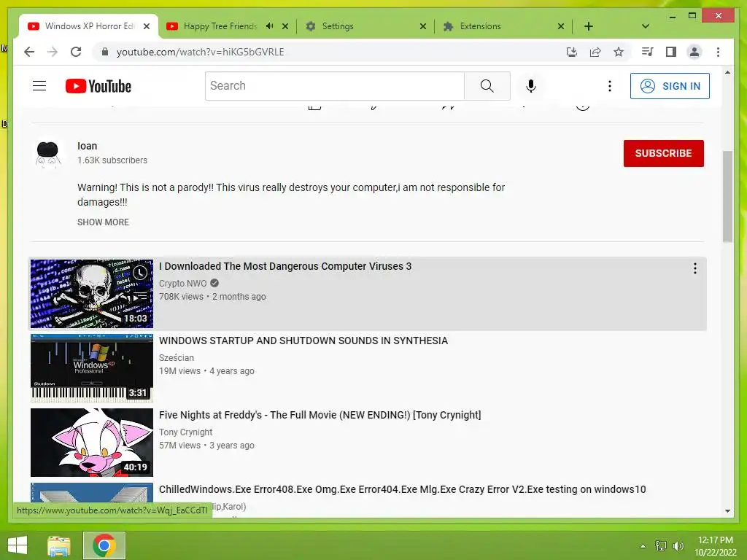
Task: Expand description with SHOW MORE
Action: (x=103, y=222)
